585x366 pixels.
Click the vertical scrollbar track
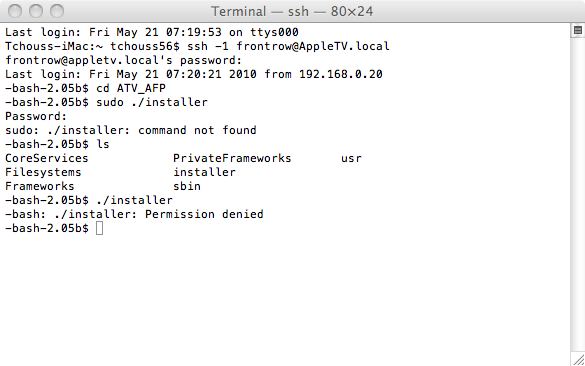point(578,194)
